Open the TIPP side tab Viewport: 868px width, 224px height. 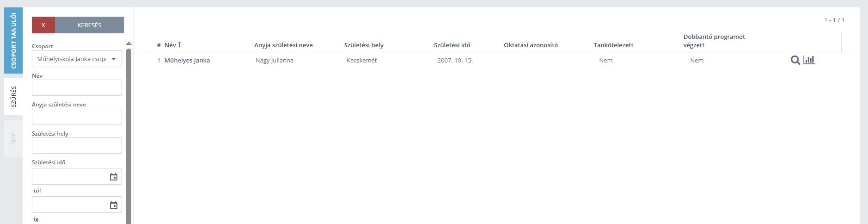point(13,138)
